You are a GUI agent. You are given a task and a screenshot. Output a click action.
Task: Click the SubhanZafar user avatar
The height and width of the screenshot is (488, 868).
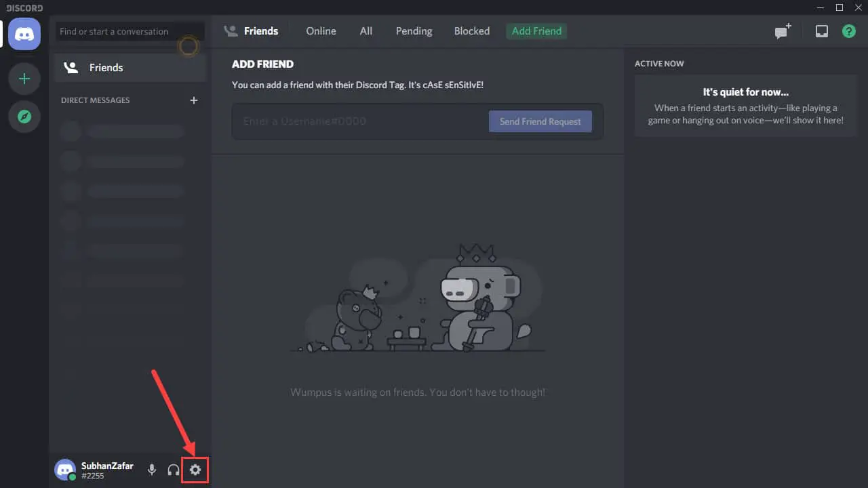65,470
